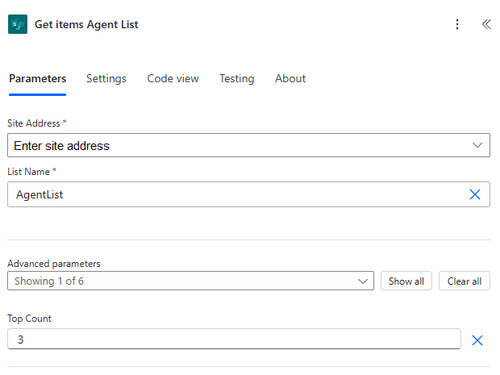The height and width of the screenshot is (375, 500).
Task: Open the Settings tab
Action: (x=106, y=79)
